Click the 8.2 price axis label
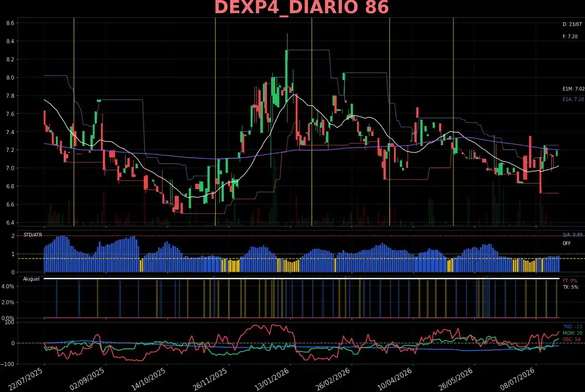Screen dimensions: 585x392 pos(10,60)
